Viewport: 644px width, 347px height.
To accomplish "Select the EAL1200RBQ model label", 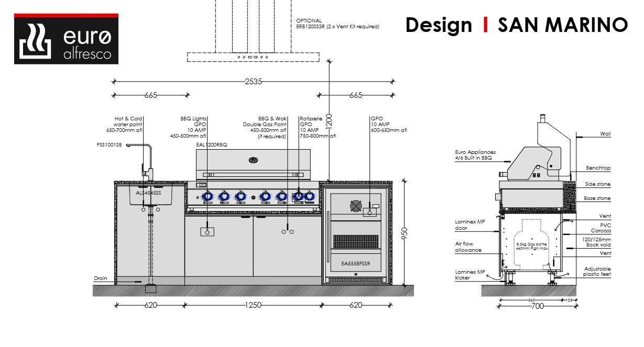I will point(211,144).
